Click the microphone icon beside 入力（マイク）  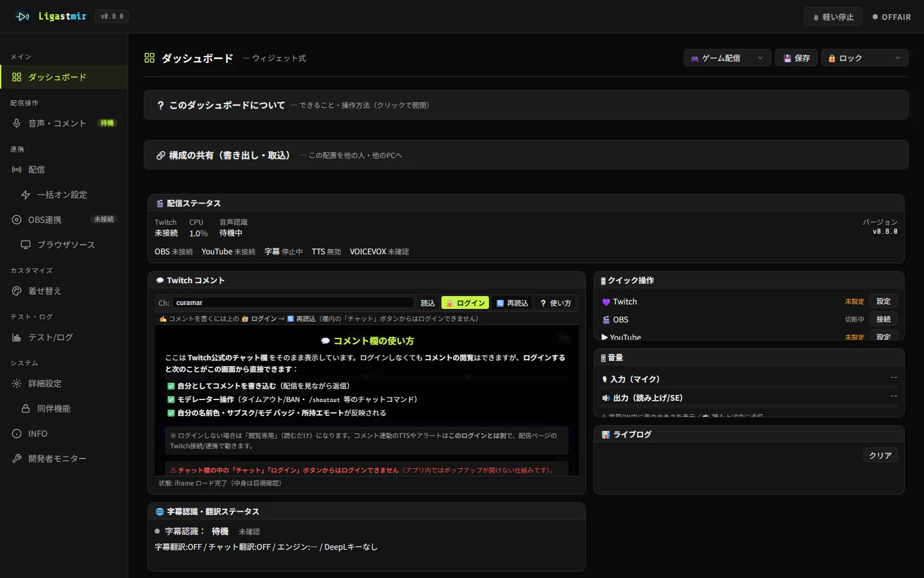(604, 380)
